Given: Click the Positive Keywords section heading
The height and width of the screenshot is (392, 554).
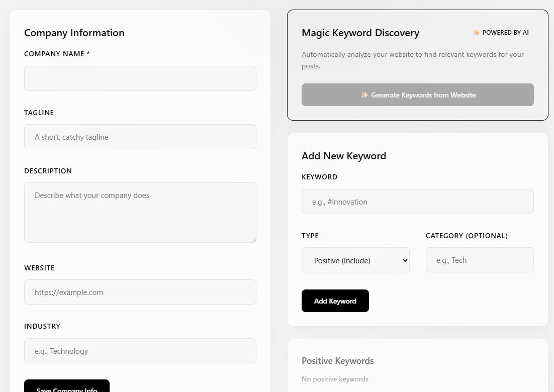Looking at the screenshot, I should 338,360.
